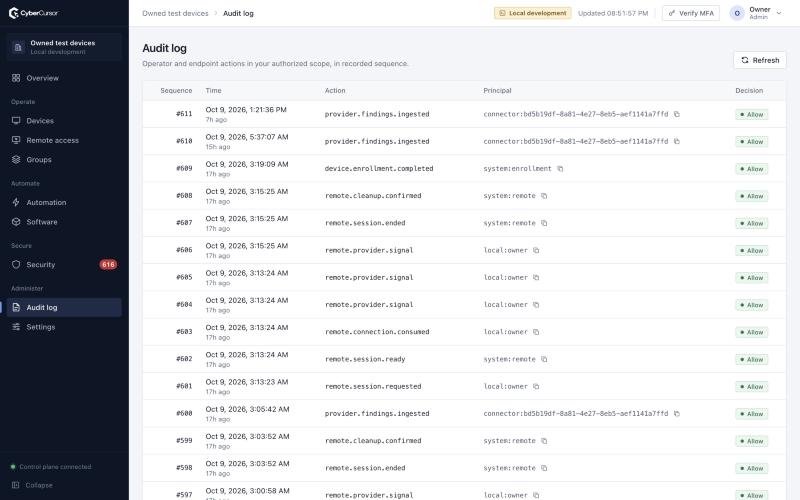Click the Action column header
Screen dimensions: 800x500
[335, 91]
